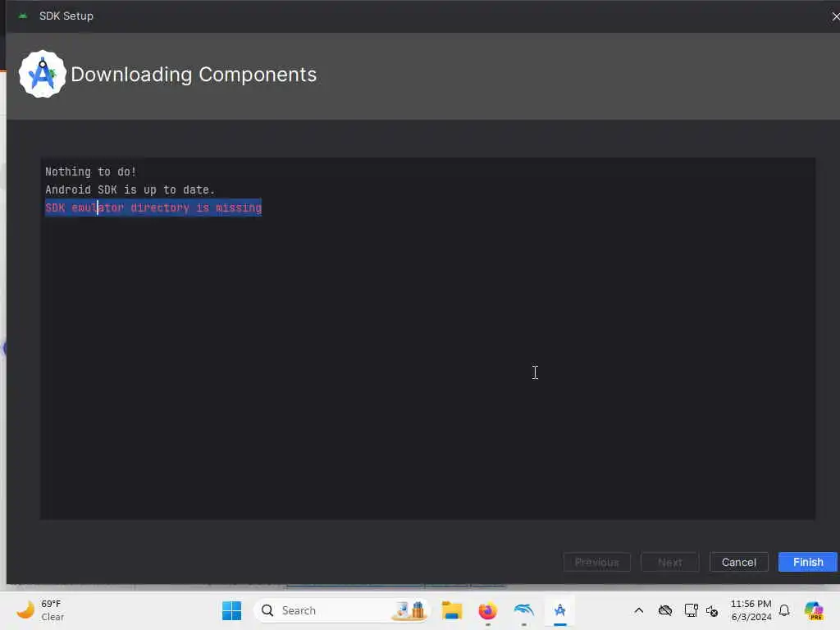840x630 pixels.
Task: Close the SDK Setup dialog
Action: pyautogui.click(x=835, y=16)
